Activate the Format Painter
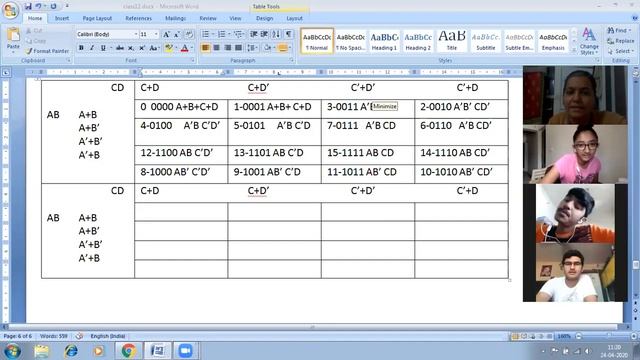The image size is (640, 360). pyautogui.click(x=47, y=51)
